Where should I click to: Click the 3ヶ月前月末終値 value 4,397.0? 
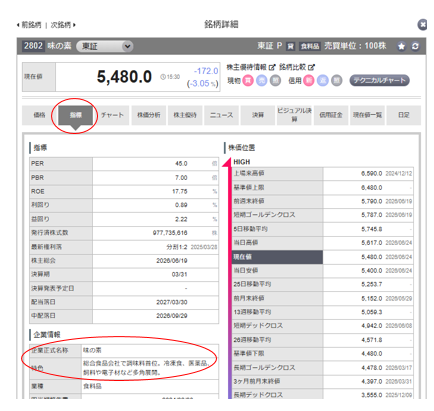coord(372,381)
